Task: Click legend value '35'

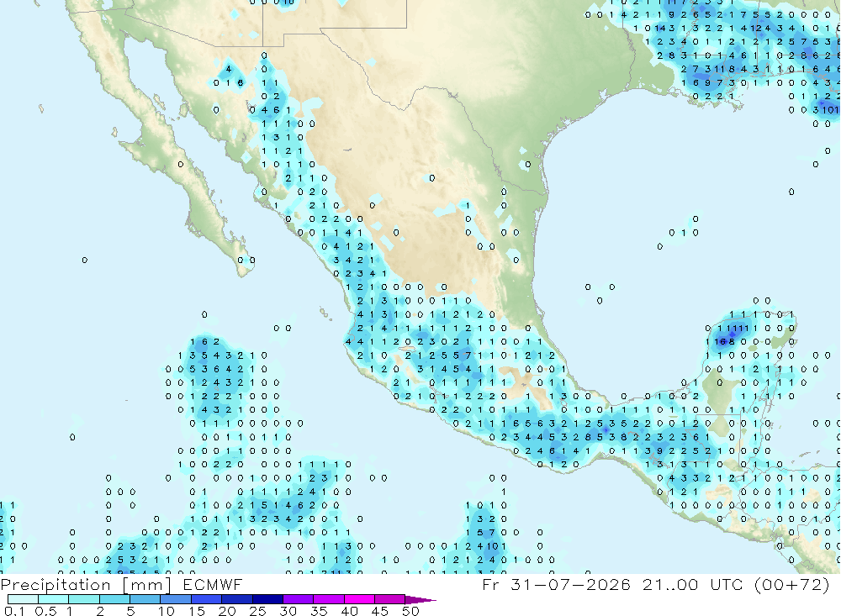Action: tap(319, 611)
